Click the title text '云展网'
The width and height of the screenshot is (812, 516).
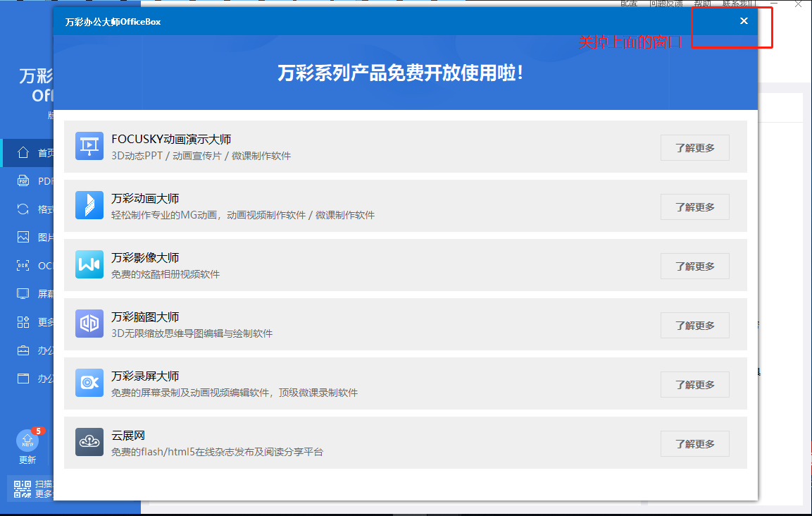[x=128, y=436]
